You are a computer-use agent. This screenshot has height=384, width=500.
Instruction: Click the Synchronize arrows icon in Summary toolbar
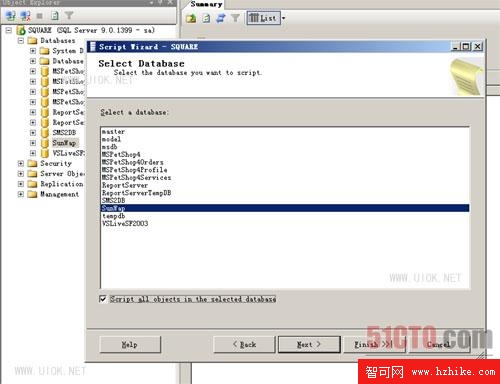tap(220, 18)
